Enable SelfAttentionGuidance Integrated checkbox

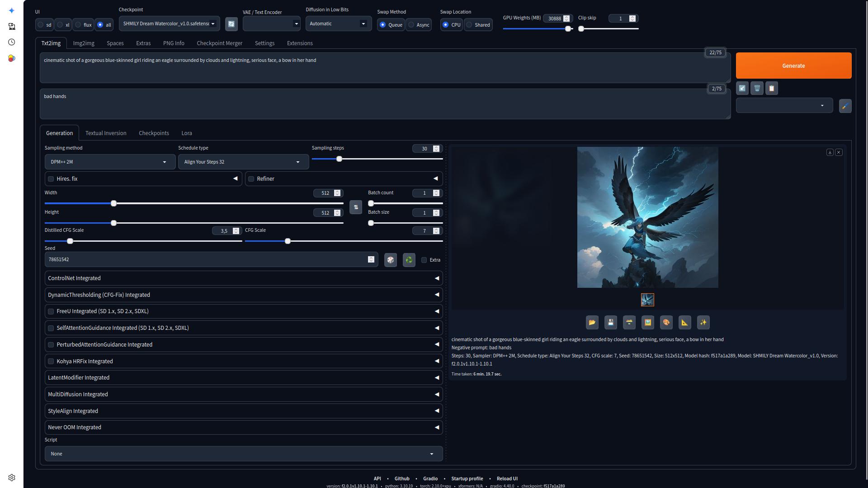51,328
